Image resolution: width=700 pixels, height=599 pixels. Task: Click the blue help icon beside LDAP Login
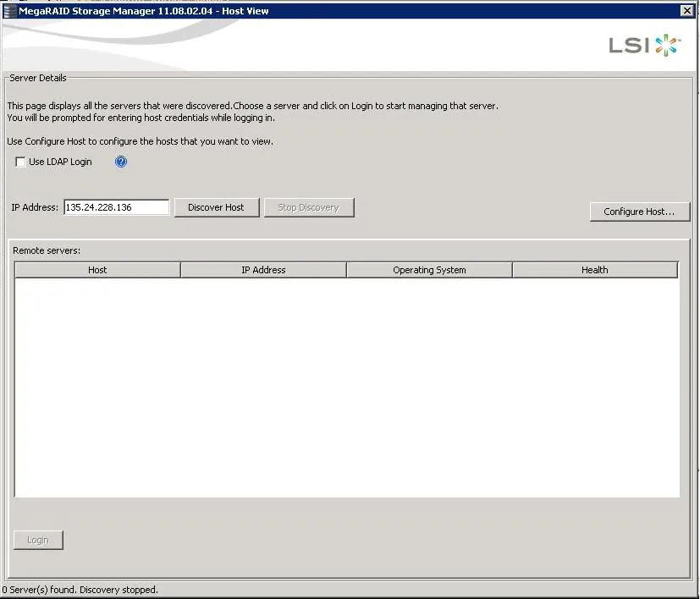pyautogui.click(x=120, y=162)
